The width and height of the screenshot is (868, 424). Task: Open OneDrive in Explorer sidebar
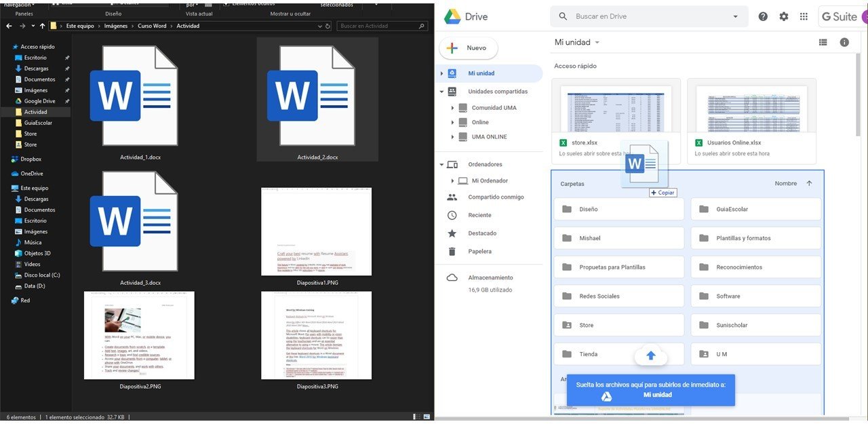[32, 174]
